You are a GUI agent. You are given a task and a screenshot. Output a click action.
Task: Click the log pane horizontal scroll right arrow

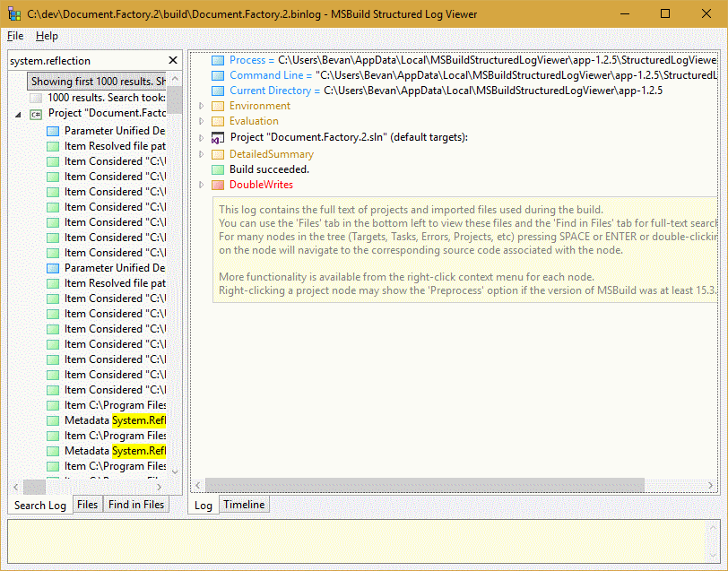pyautogui.click(x=710, y=486)
